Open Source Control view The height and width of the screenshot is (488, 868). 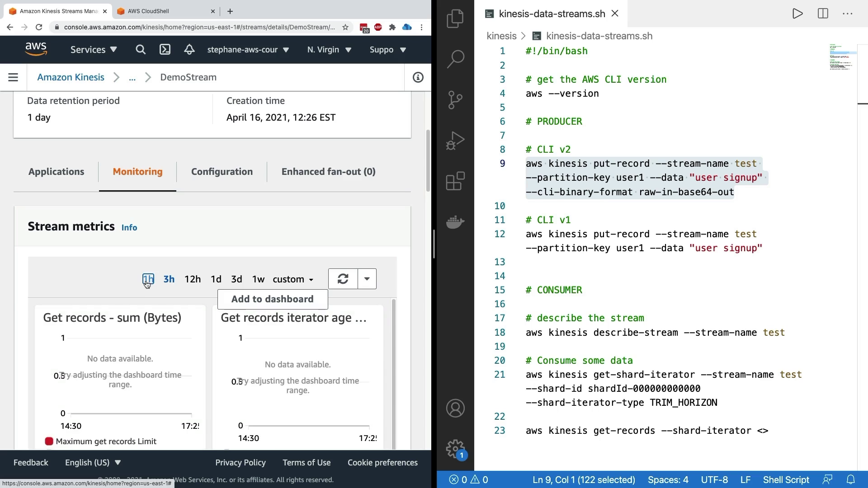pos(455,100)
